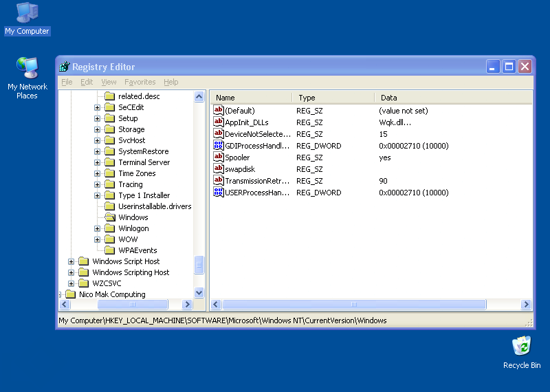Click the data value 90
550x392 pixels.
tap(383, 181)
